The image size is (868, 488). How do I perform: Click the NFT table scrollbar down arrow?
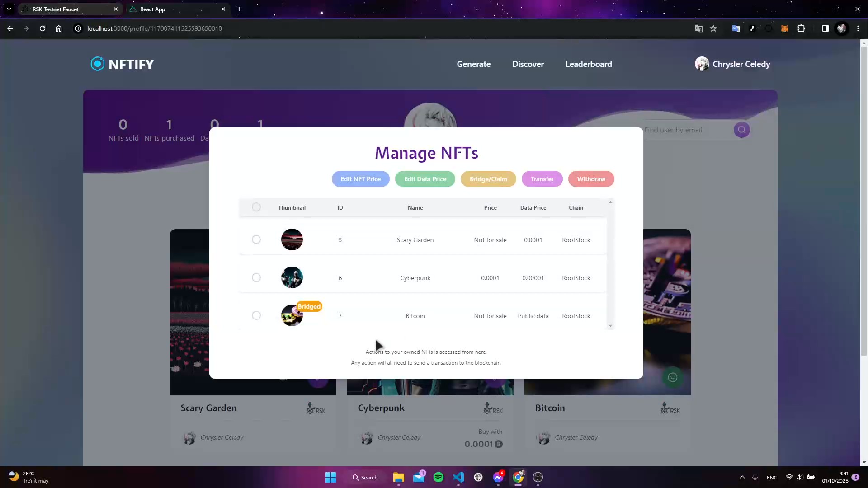[610, 326]
